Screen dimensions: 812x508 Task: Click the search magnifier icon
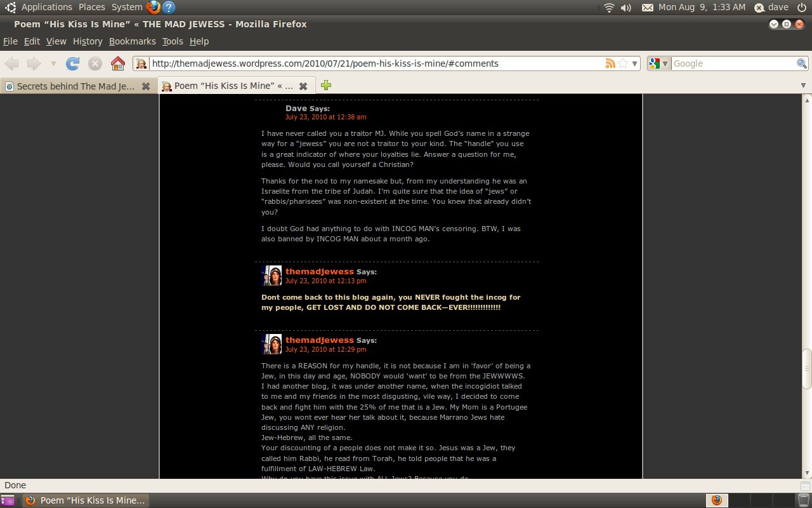(x=802, y=63)
